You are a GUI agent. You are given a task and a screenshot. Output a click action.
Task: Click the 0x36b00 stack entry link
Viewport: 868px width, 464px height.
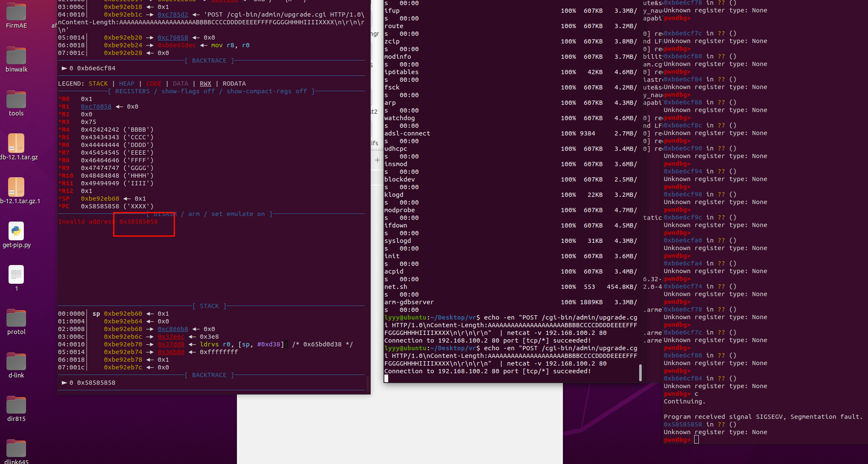pyautogui.click(x=171, y=352)
